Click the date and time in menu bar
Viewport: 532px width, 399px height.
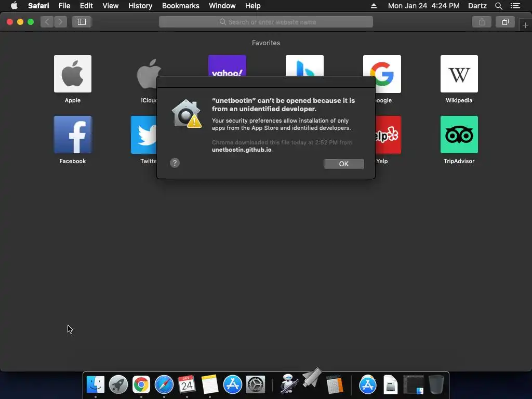(424, 6)
